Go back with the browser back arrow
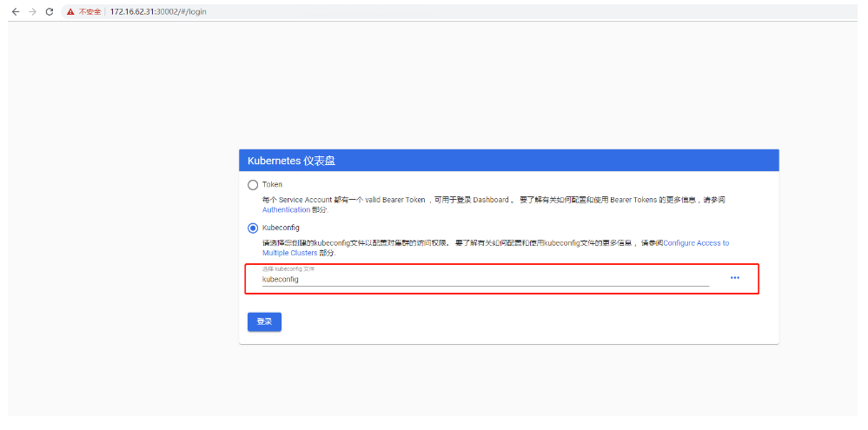Viewport: 868px width, 430px height. click(x=16, y=11)
